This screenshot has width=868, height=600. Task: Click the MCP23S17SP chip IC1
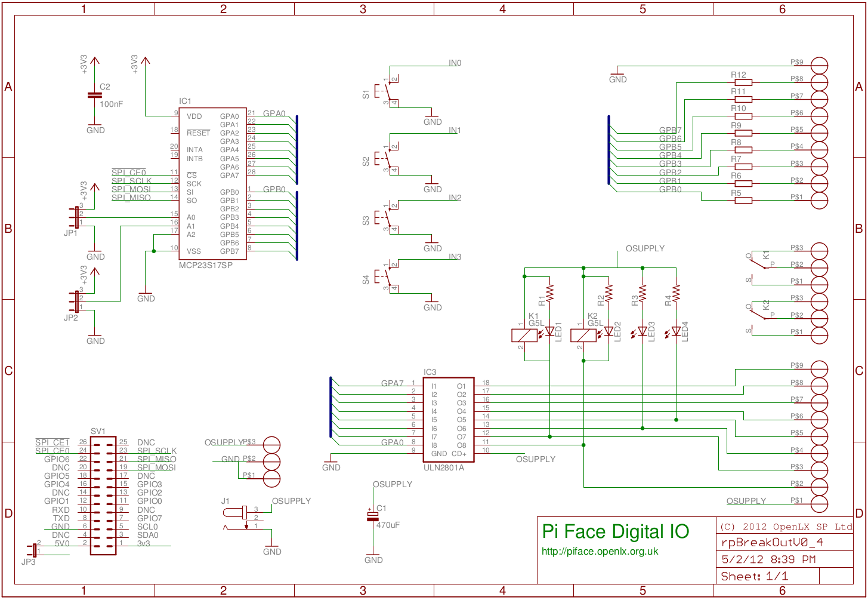click(x=213, y=183)
